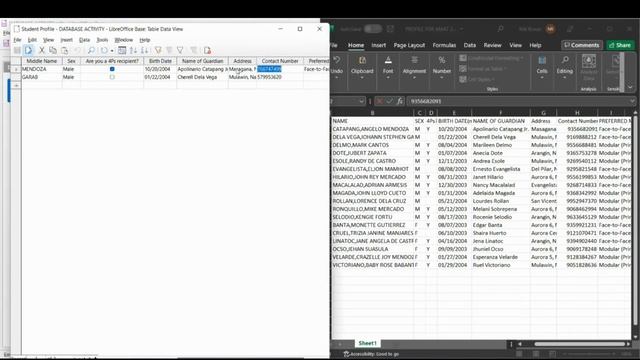
Task: Click cell DELMO,MARK CANTOS in Excel
Action: [x=372, y=145]
